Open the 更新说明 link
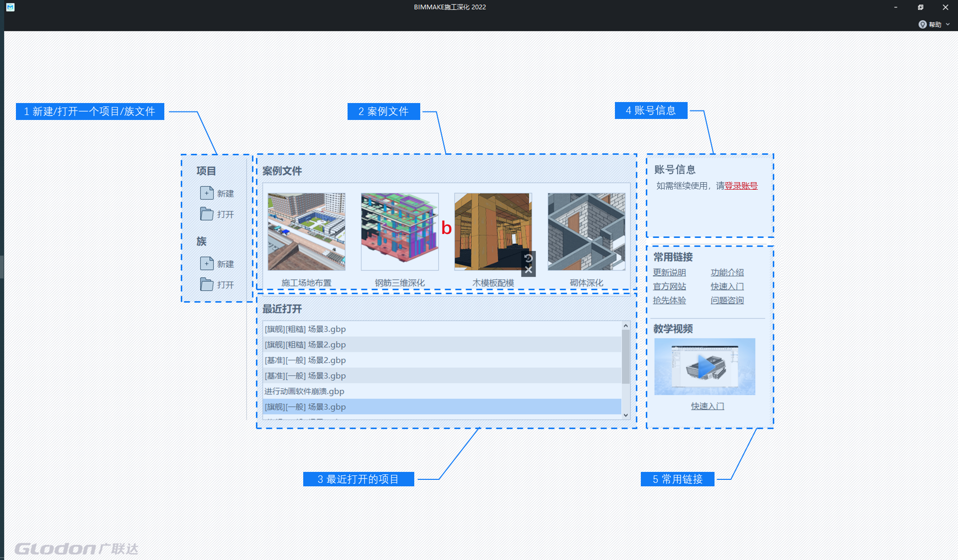 coord(669,272)
